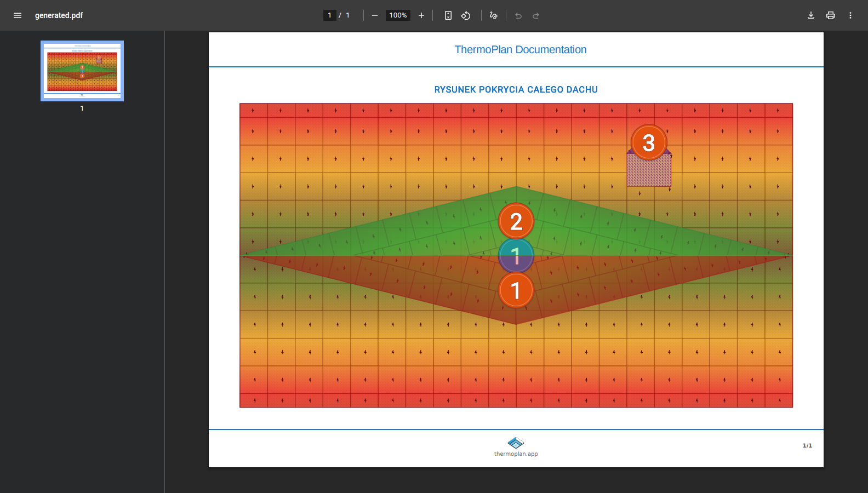Select the page number input field

pos(329,15)
